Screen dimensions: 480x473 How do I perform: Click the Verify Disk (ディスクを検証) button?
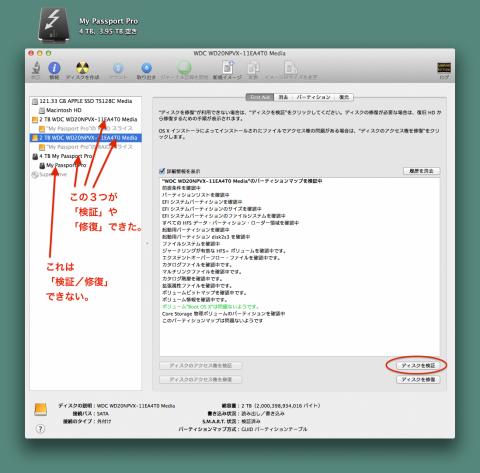point(418,366)
